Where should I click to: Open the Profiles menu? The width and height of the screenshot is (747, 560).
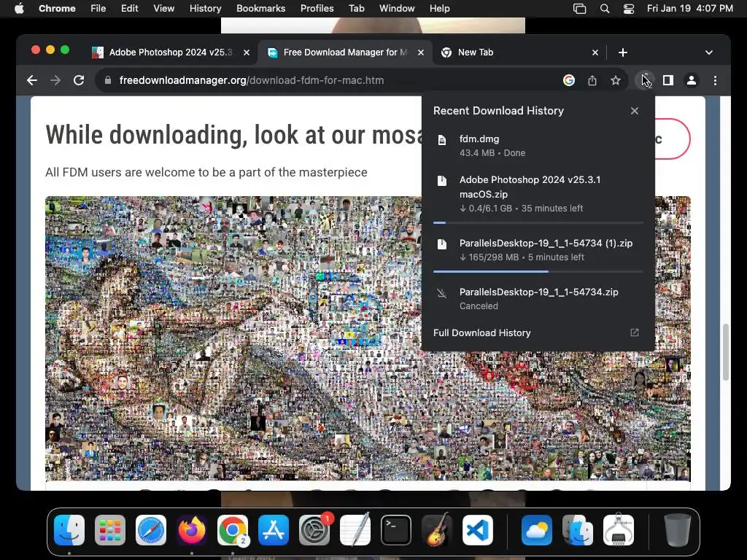click(x=317, y=9)
